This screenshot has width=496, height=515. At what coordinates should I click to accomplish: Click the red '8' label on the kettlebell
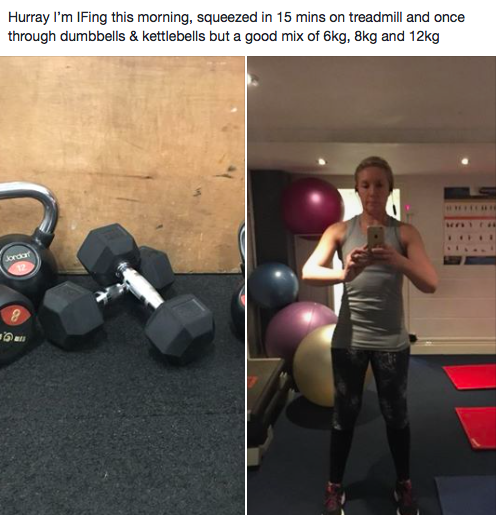(13, 315)
